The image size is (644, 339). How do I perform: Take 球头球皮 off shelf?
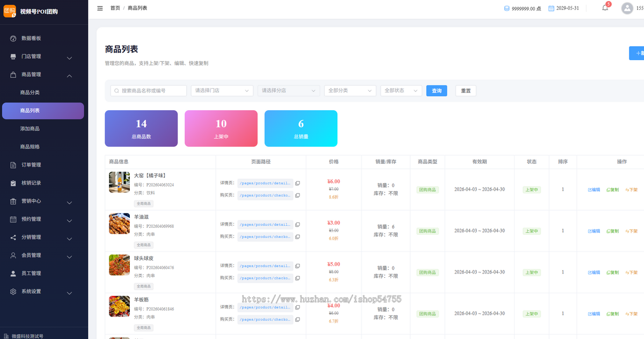(x=631, y=272)
